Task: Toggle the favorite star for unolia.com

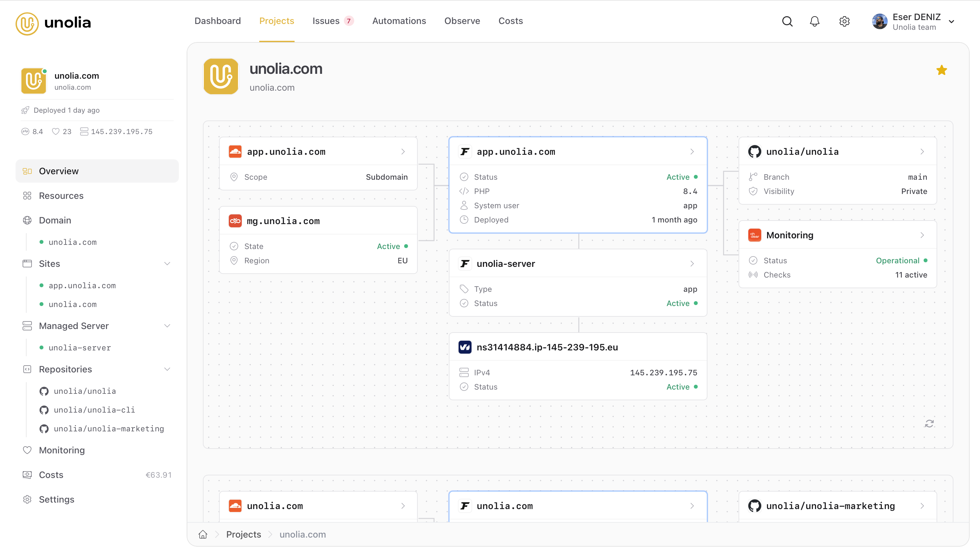Action: click(x=941, y=70)
